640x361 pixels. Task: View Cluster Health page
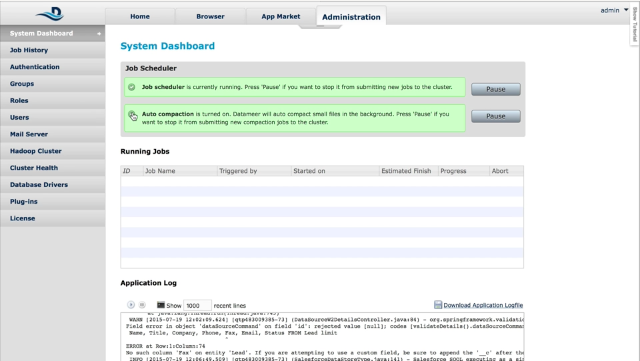click(x=52, y=167)
